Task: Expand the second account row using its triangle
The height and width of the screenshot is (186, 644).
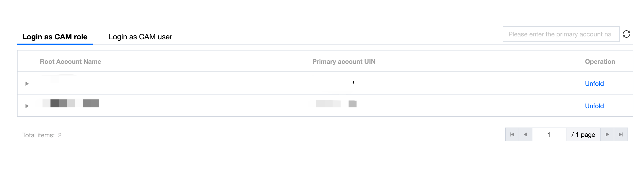Action: point(27,106)
